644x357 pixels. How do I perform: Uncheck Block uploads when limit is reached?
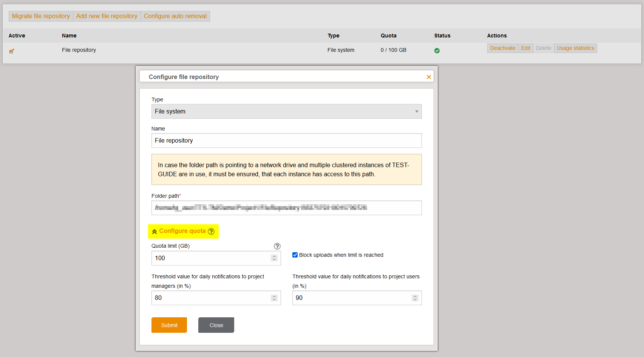click(x=295, y=255)
